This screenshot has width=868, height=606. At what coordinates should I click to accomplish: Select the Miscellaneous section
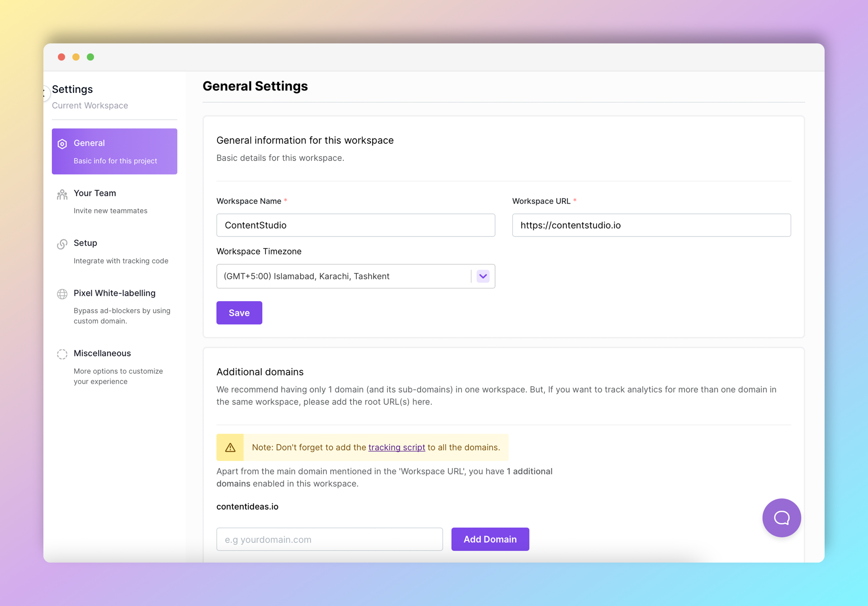tap(114, 367)
